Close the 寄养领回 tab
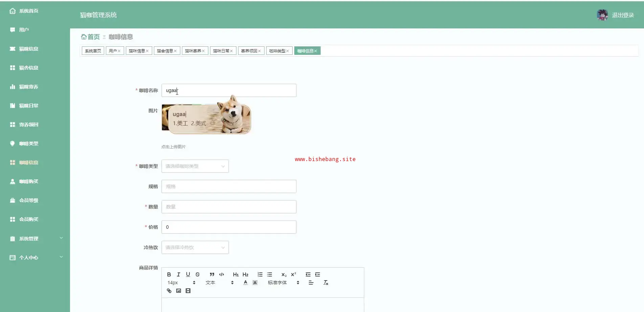Image resolution: width=644 pixels, height=312 pixels. [x=259, y=51]
